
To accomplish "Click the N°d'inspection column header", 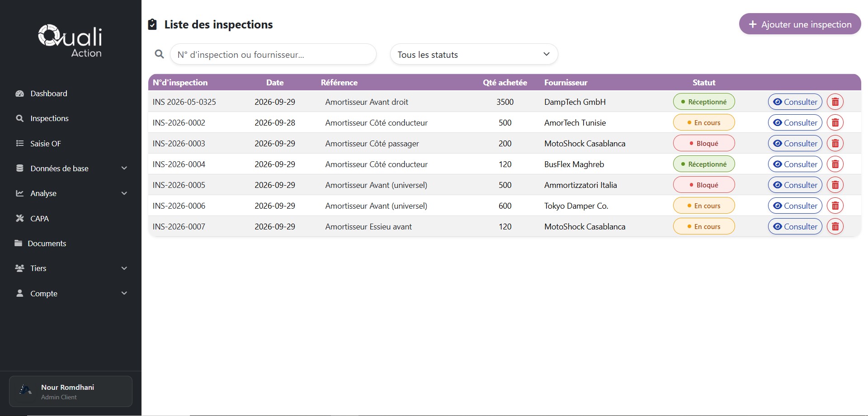I will [x=180, y=83].
